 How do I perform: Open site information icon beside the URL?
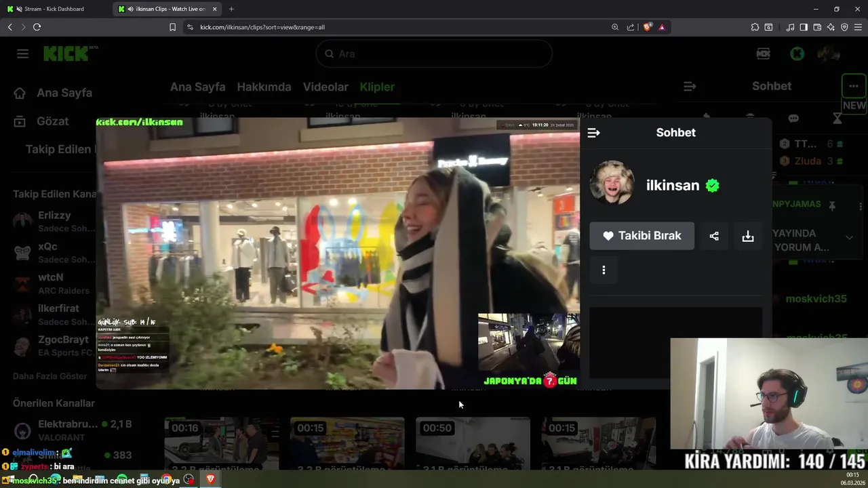[190, 27]
